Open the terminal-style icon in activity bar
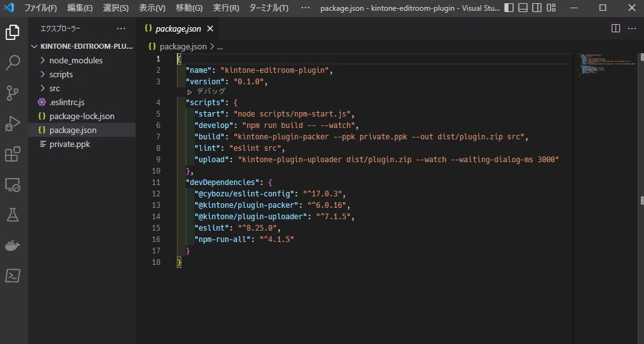 point(12,276)
